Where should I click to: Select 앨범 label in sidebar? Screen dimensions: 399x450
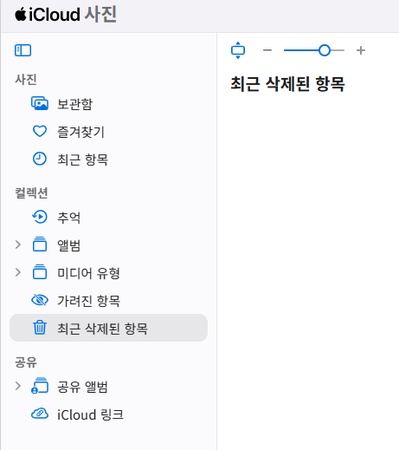click(x=69, y=246)
